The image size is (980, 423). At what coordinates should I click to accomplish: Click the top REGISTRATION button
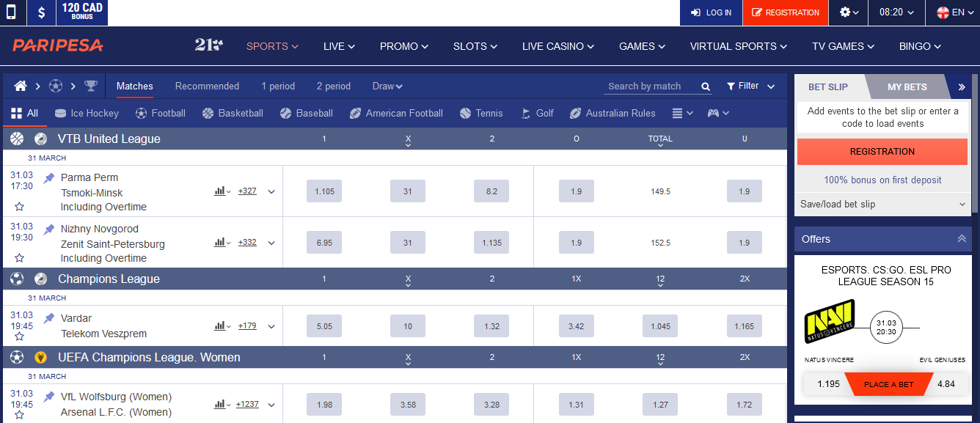pyautogui.click(x=786, y=12)
